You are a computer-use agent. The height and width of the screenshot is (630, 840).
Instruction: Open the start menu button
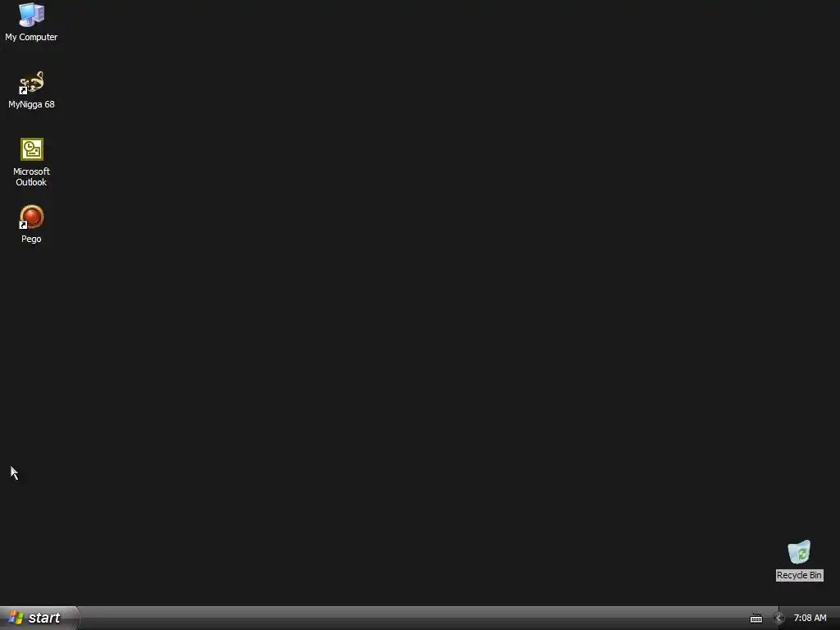click(x=39, y=618)
